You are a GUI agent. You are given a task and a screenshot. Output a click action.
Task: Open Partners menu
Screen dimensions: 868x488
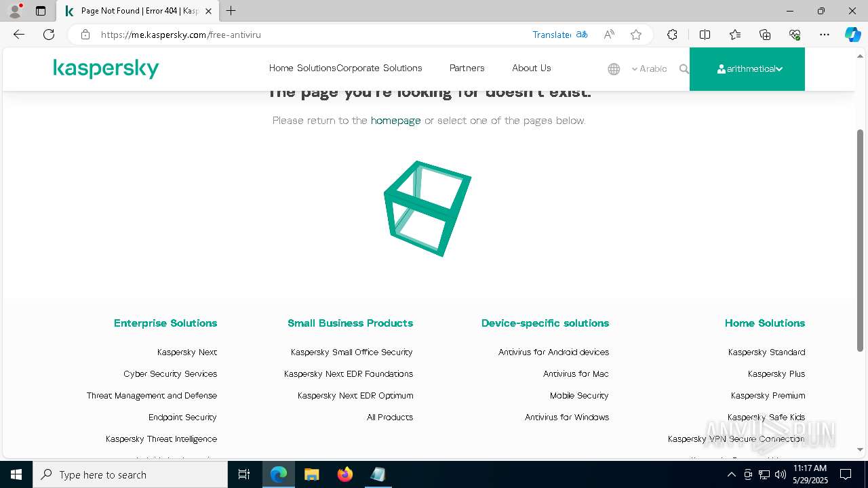467,68
